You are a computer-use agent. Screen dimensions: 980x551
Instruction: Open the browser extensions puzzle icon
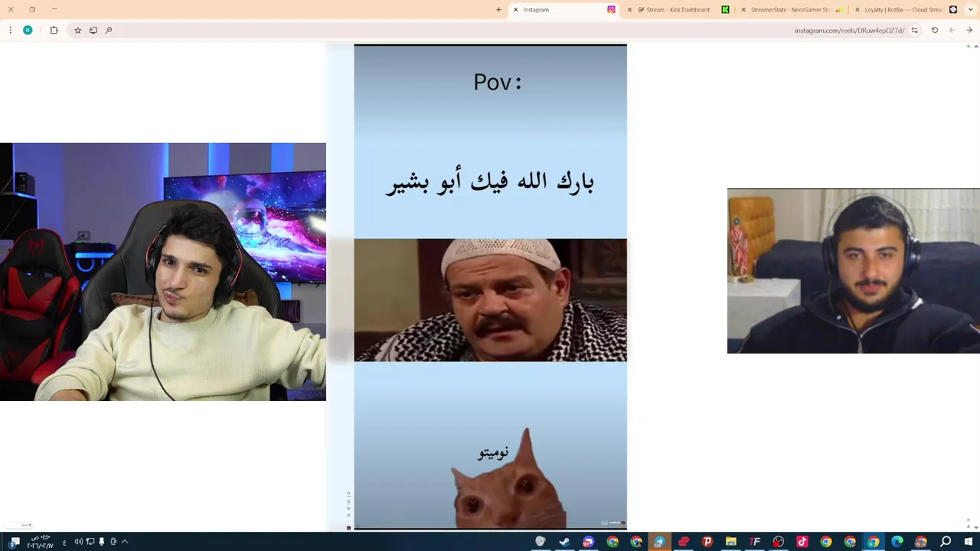pyautogui.click(x=54, y=31)
